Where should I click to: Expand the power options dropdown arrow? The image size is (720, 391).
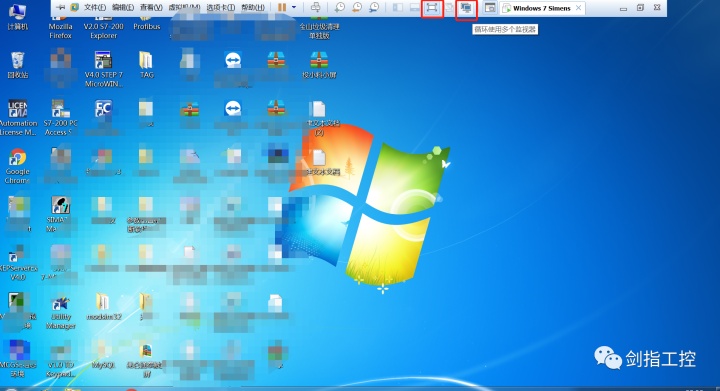(294, 7)
